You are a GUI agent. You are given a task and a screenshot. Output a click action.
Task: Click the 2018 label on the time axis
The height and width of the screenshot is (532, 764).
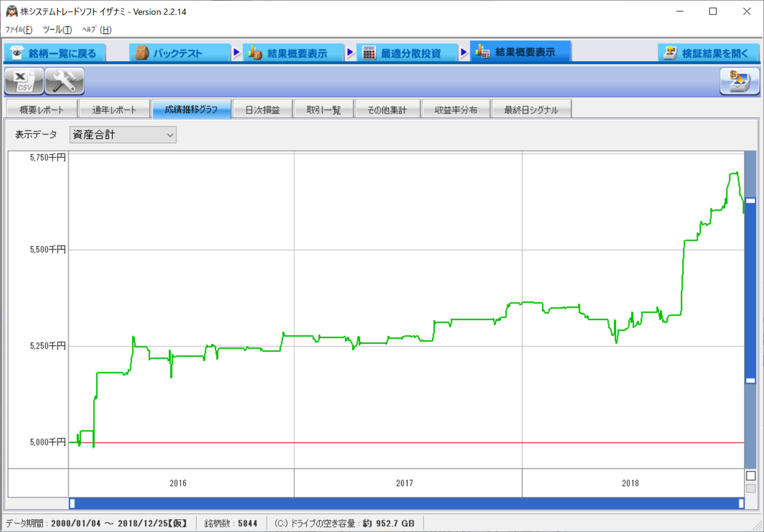pos(630,483)
